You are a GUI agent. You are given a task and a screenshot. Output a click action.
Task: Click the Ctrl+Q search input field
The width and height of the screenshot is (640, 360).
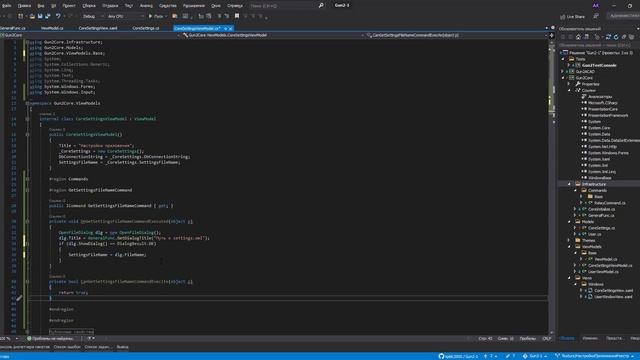(x=283, y=6)
